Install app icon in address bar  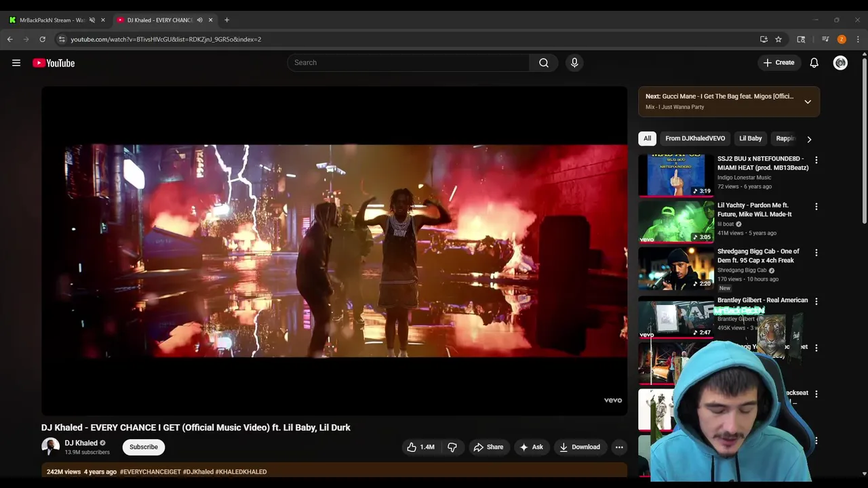[764, 39]
